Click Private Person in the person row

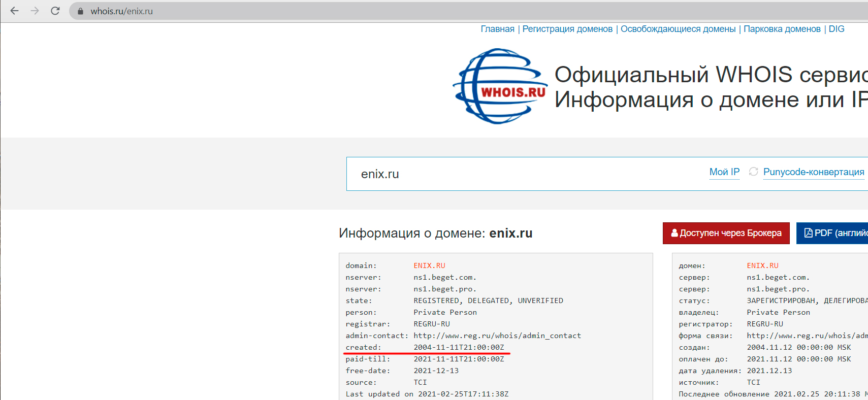[445, 312]
